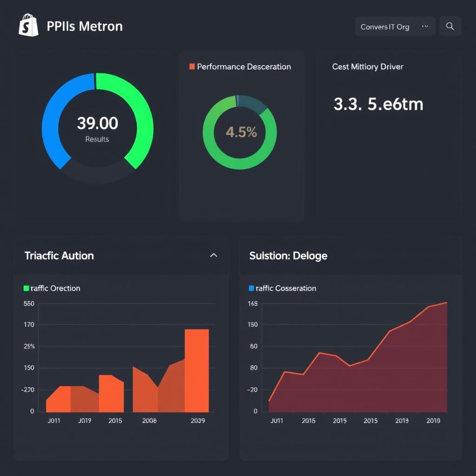
Task: Click the blue raffic Cosseration legend marker
Action: (x=252, y=288)
